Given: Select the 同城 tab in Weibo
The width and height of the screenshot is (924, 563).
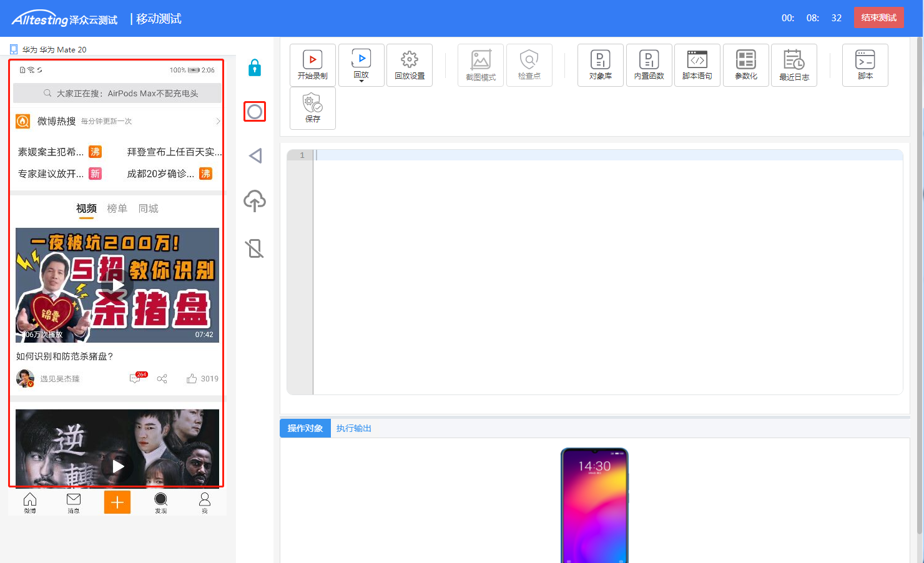Looking at the screenshot, I should tap(148, 208).
